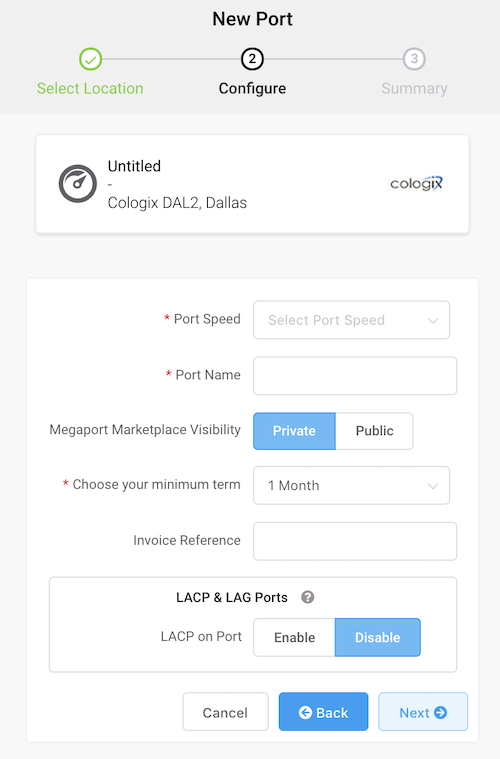
Task: Click the step 2 circle icon
Action: (x=252, y=59)
